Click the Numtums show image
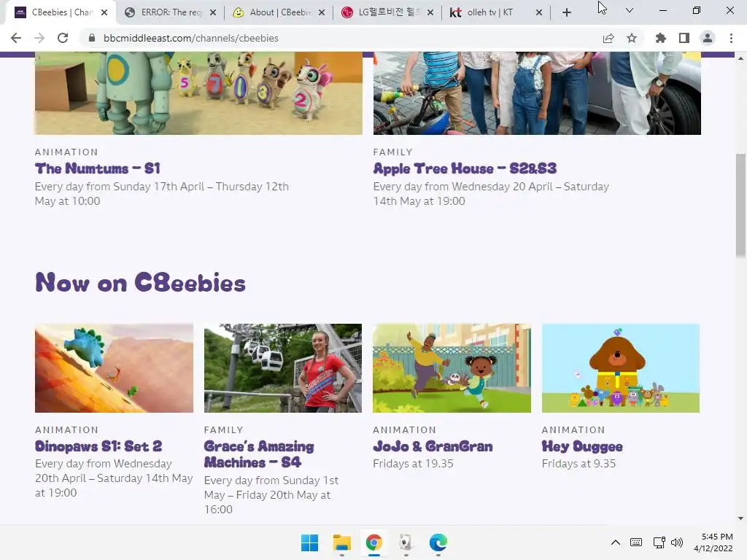Screen dimensions: 747x560 click(x=198, y=93)
